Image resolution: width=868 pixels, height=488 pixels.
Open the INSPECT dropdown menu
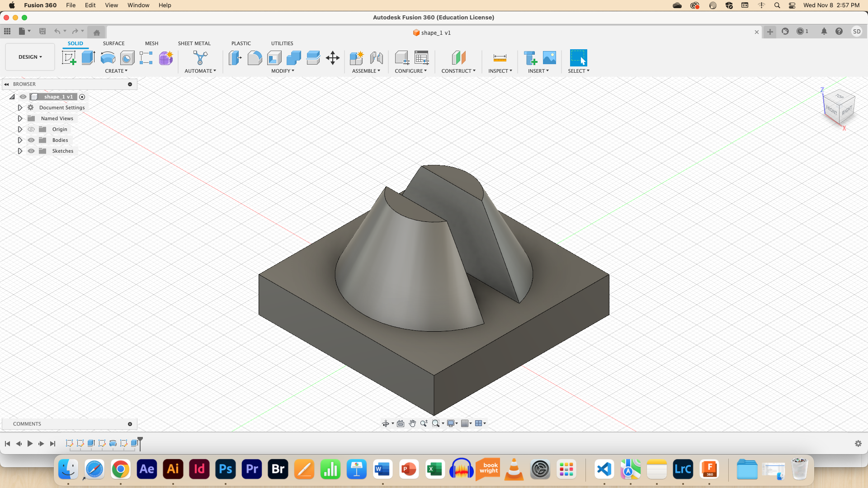point(500,71)
